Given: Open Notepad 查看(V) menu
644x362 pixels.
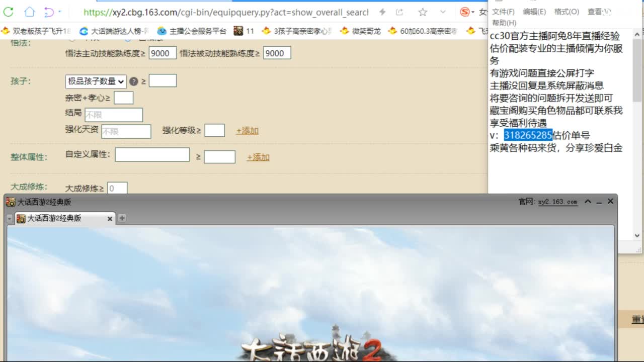Looking at the screenshot, I should point(599,12).
